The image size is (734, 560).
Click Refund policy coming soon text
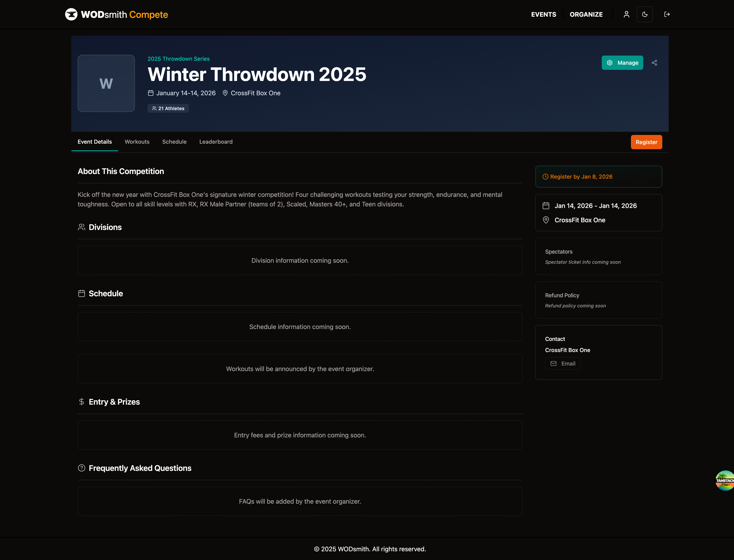pyautogui.click(x=575, y=306)
